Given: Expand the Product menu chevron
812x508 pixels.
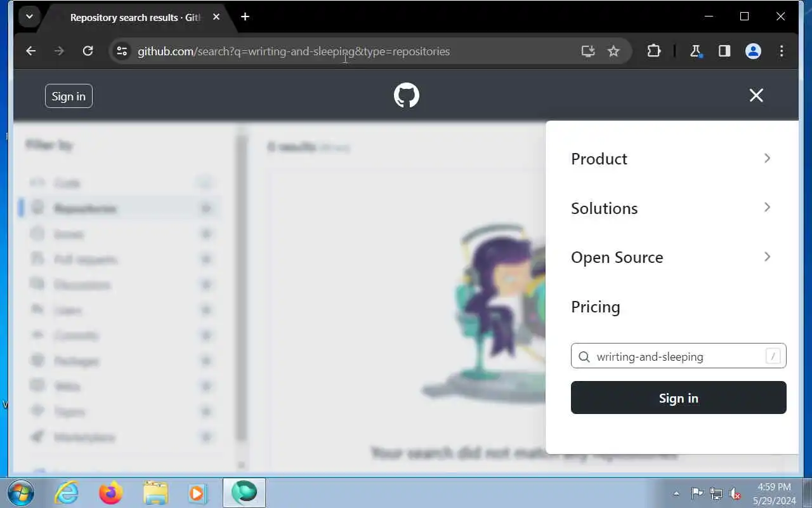Looking at the screenshot, I should point(767,158).
